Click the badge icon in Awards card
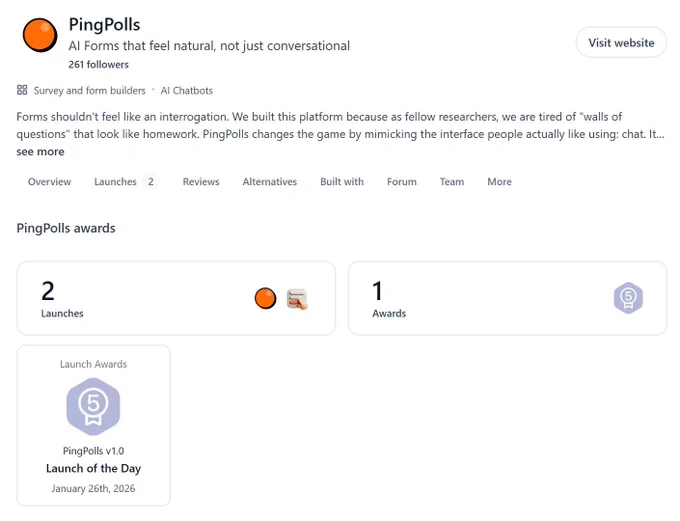The width and height of the screenshot is (680, 521). click(x=628, y=298)
